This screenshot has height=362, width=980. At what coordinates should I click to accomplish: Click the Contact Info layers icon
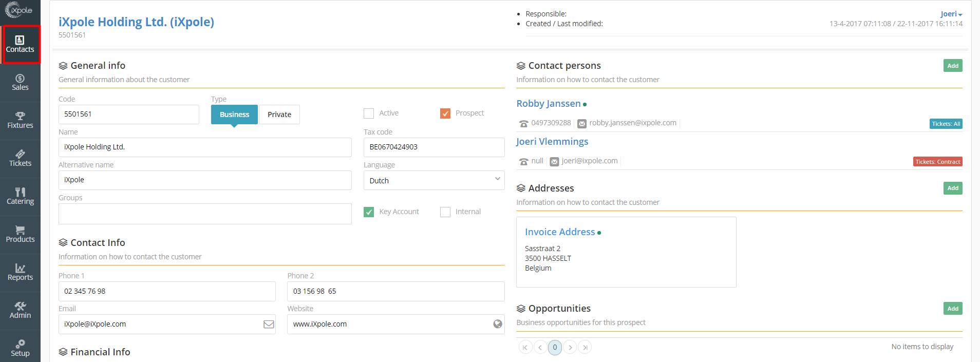tap(63, 243)
